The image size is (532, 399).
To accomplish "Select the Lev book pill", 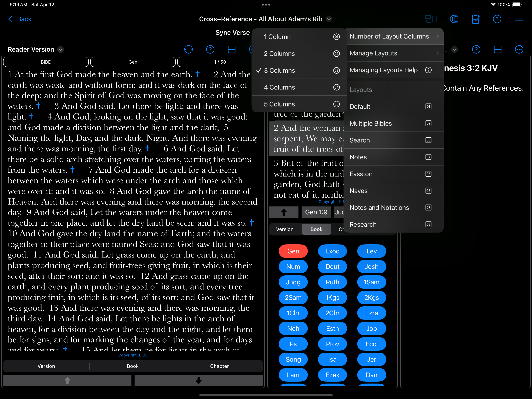I will point(372,251).
